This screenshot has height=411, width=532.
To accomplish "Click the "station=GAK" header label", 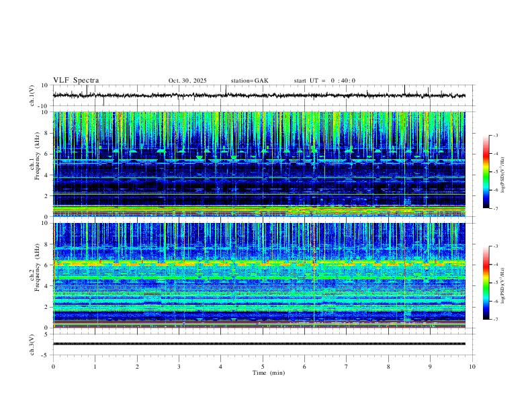I will pos(249,81).
